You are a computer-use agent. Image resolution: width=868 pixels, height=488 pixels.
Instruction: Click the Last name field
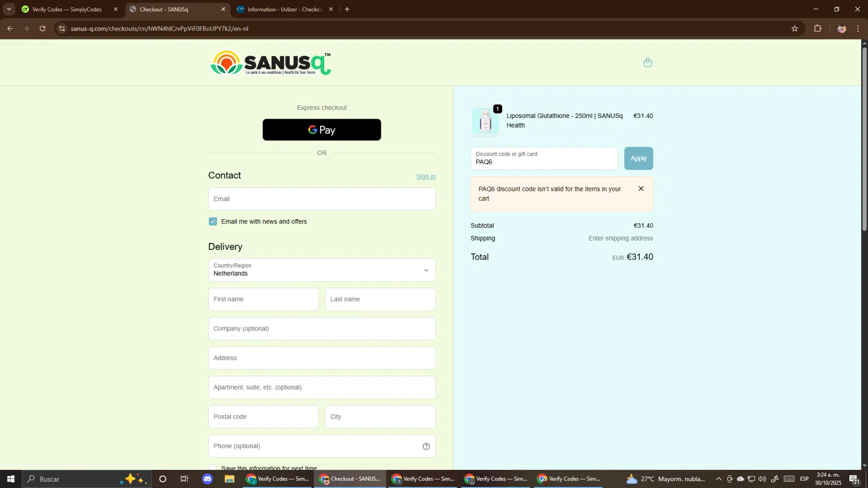tap(380, 300)
